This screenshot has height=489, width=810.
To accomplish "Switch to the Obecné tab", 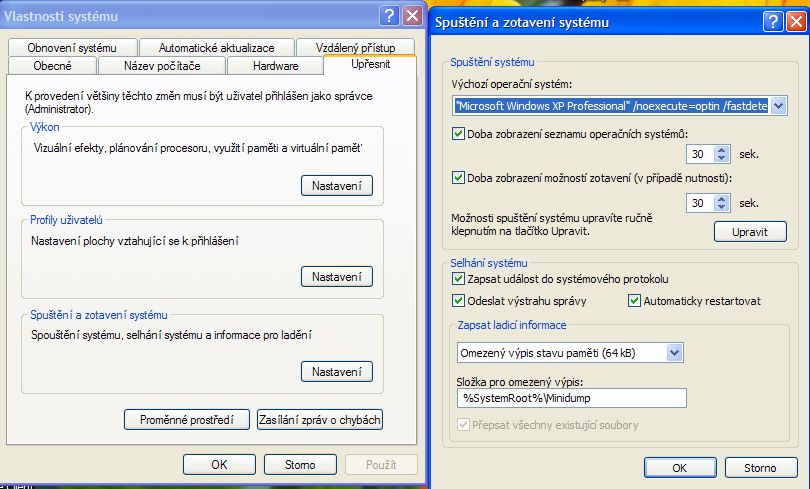I will tap(52, 66).
